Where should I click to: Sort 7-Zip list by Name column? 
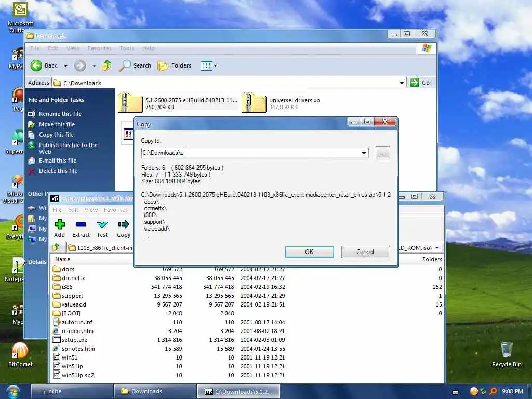[62, 259]
